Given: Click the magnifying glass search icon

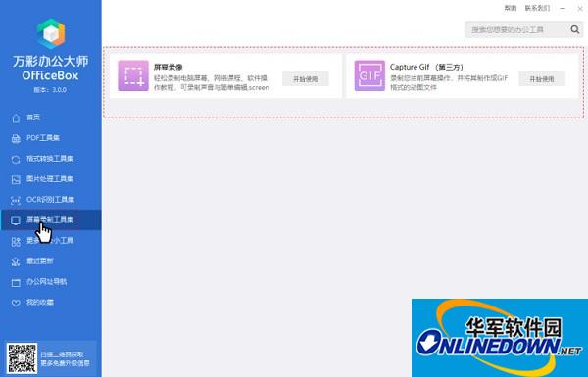Looking at the screenshot, I should coord(575,29).
